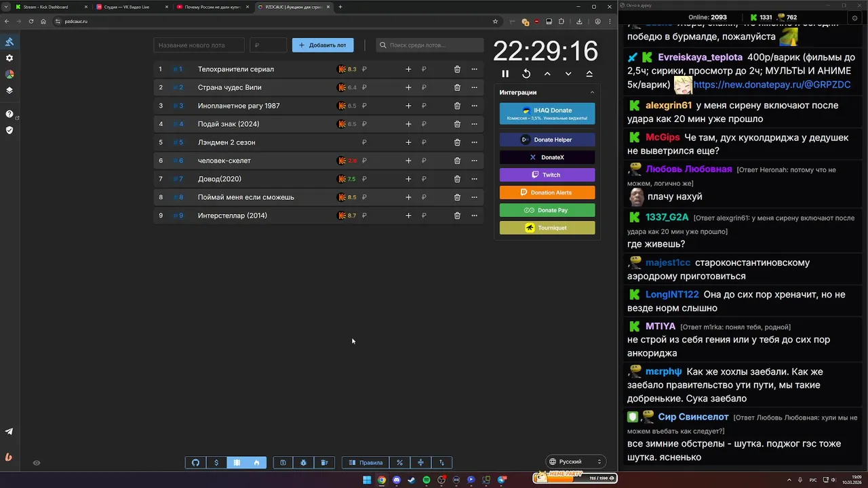Delete the Телохранители сериал lot

pyautogui.click(x=457, y=69)
